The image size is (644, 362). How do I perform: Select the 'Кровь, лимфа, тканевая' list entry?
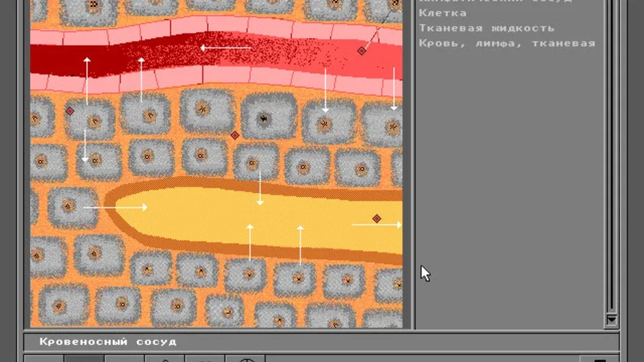[507, 44]
